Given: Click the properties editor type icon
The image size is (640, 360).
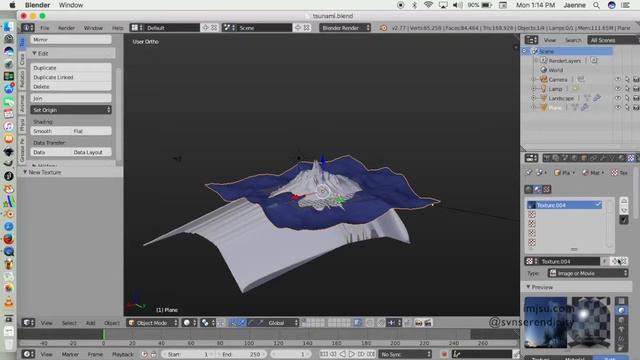Looking at the screenshot, I should (531, 158).
